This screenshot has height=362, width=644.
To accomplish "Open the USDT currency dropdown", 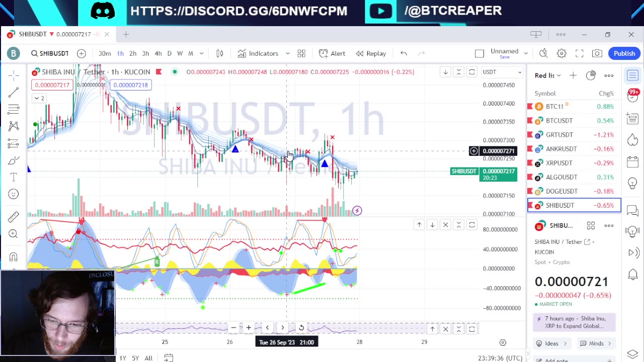I will pyautogui.click(x=502, y=72).
